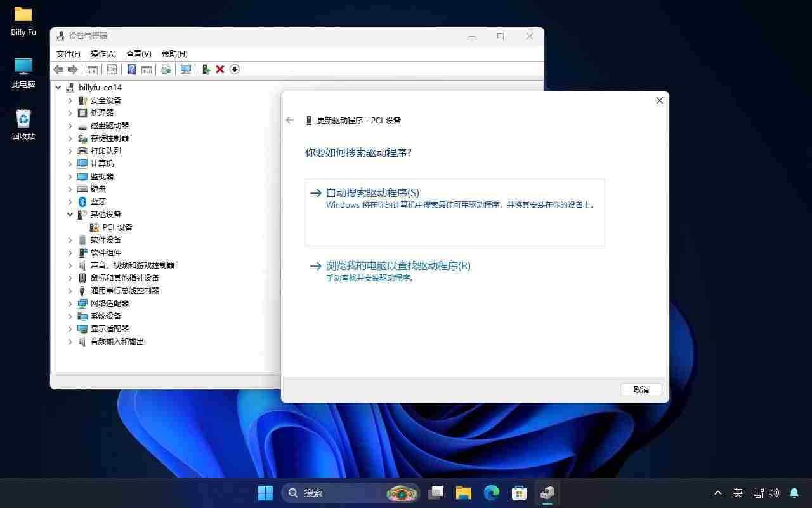812x508 pixels.
Task: Click the Device Manager icon in the taskbar
Action: pyautogui.click(x=547, y=492)
